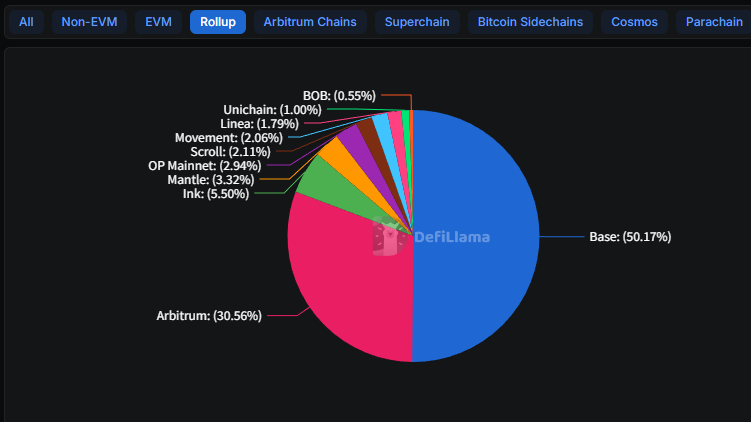Click the BOB (0.55%) label

coord(339,96)
